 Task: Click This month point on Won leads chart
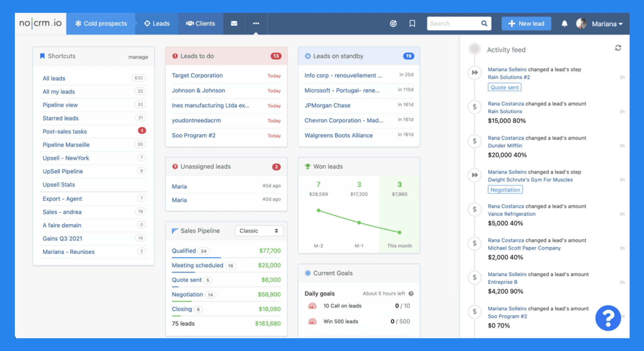tap(399, 232)
